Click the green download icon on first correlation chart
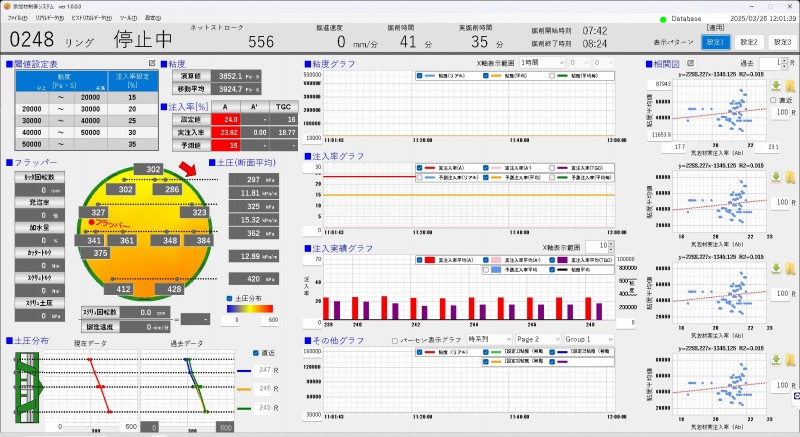 775,84
